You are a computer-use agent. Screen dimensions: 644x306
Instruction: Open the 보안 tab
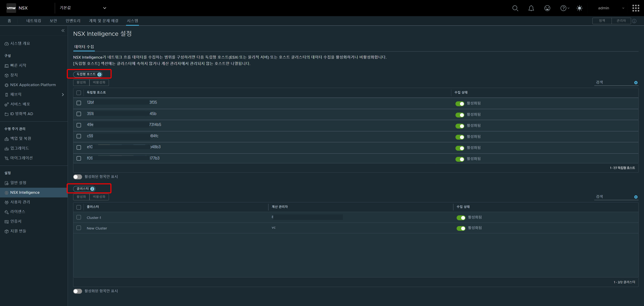[53, 21]
